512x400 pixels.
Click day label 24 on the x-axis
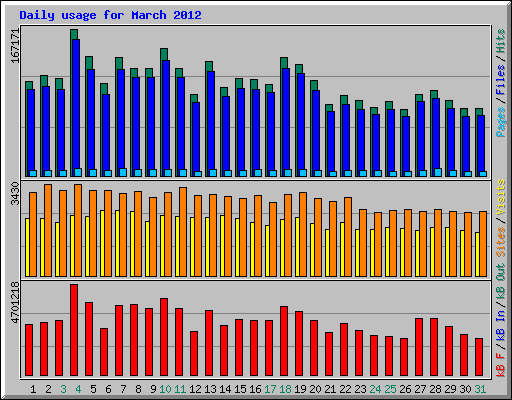[375, 389]
